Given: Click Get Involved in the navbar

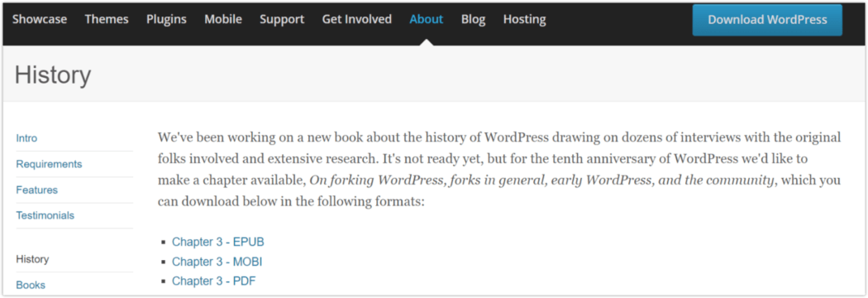Looking at the screenshot, I should 357,19.
